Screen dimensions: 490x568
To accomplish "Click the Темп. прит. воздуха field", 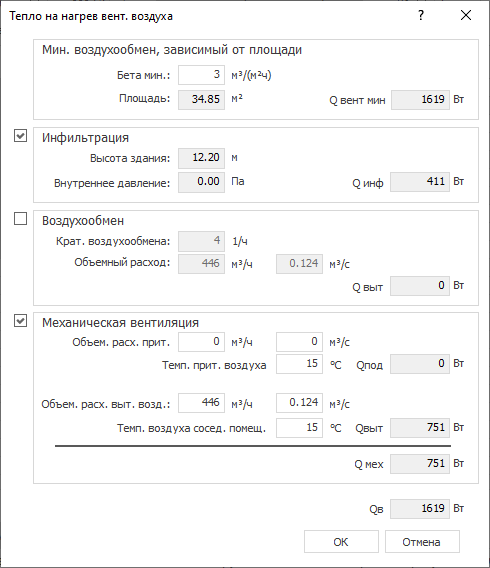I will click(x=299, y=364).
